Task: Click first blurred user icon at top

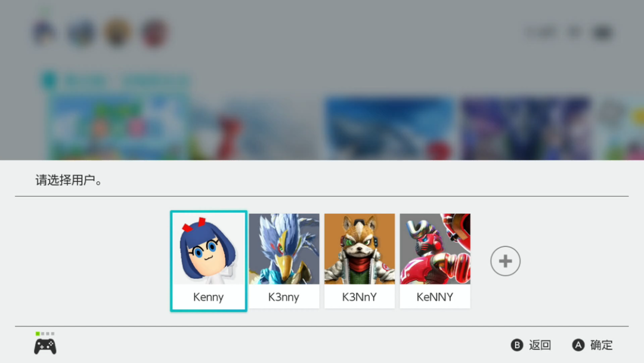Action: [x=44, y=33]
